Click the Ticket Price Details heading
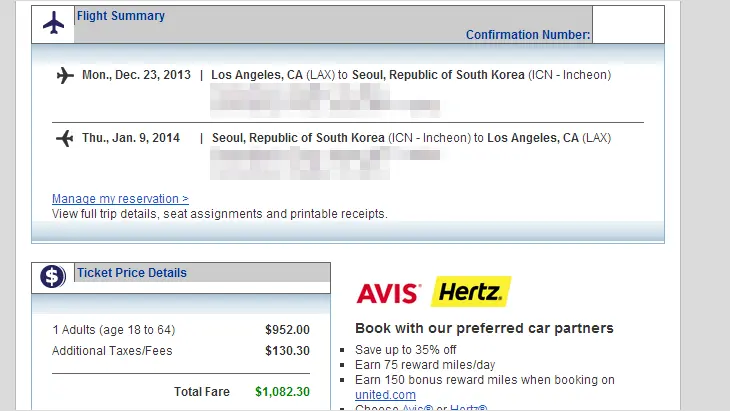 pos(132,272)
